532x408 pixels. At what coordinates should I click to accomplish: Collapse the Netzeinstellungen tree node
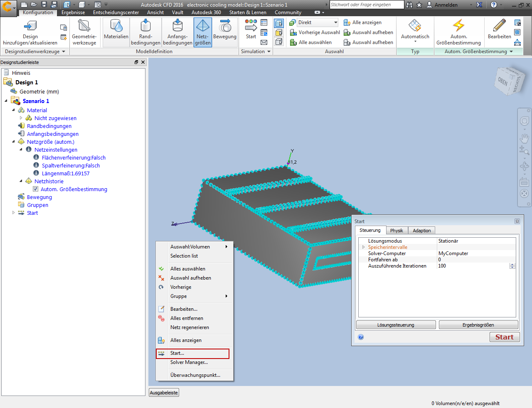[x=21, y=150]
